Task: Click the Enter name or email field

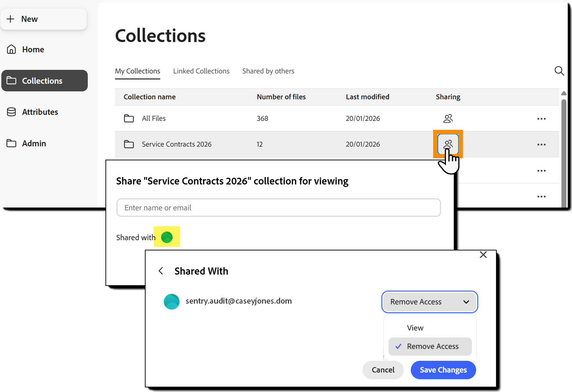Action: tap(278, 208)
